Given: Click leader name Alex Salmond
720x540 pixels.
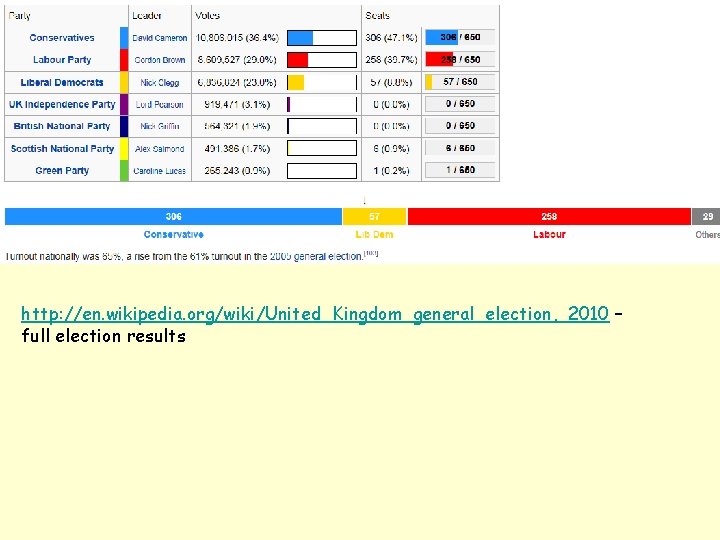Looking at the screenshot, I should point(160,149).
